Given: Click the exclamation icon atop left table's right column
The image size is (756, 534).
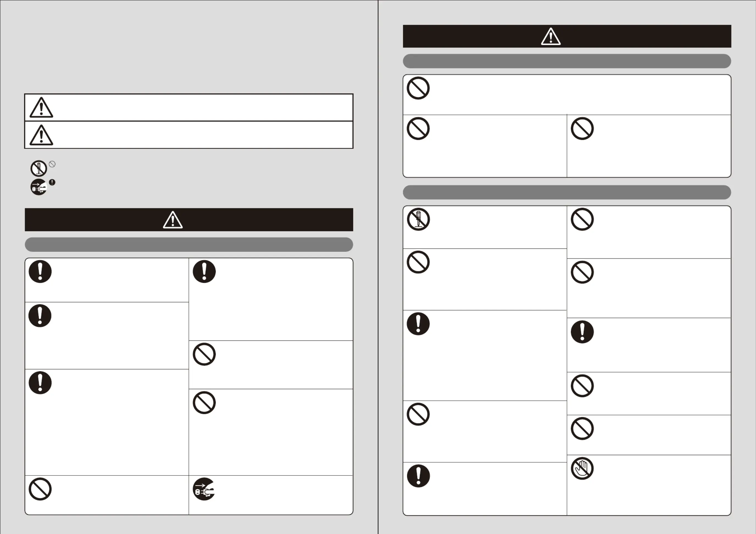Looking at the screenshot, I should (x=204, y=272).
